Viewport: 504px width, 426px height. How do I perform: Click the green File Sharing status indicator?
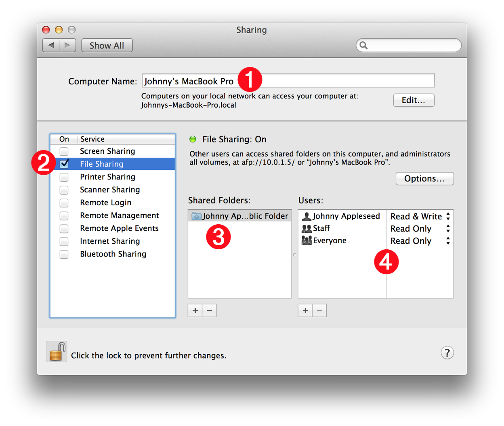click(193, 139)
